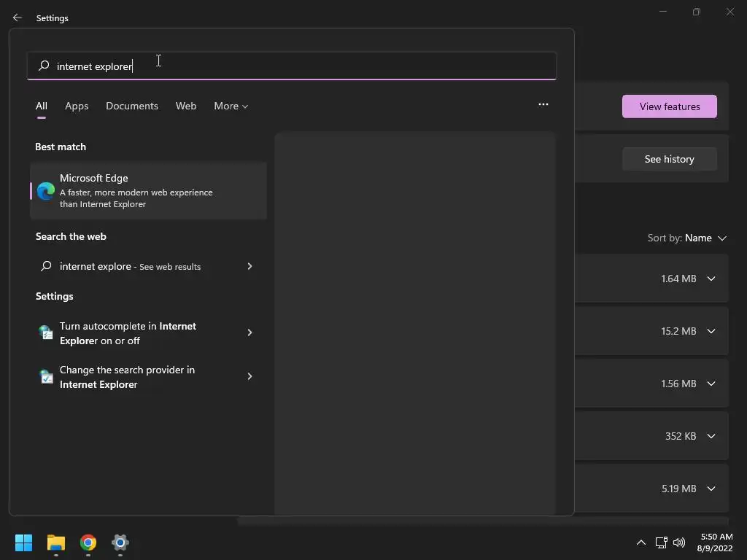
Task: Click the network icon in system tray
Action: pos(661,542)
